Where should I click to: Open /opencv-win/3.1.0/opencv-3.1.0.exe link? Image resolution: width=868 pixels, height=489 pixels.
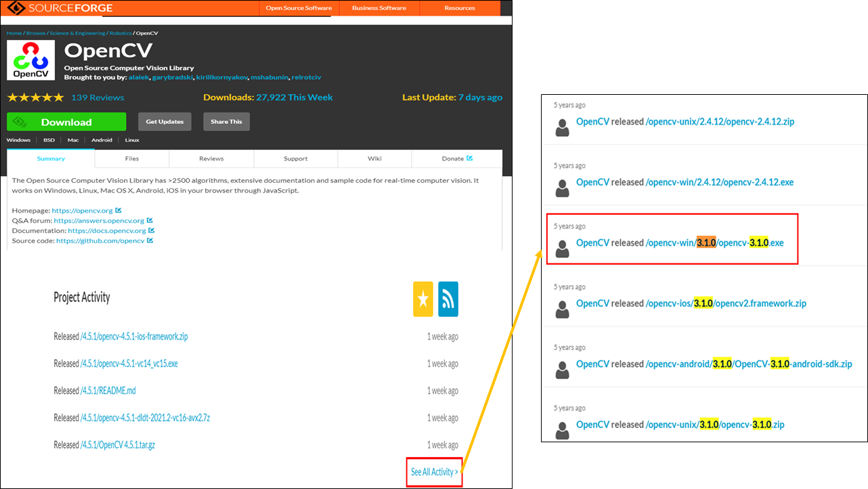pos(715,242)
